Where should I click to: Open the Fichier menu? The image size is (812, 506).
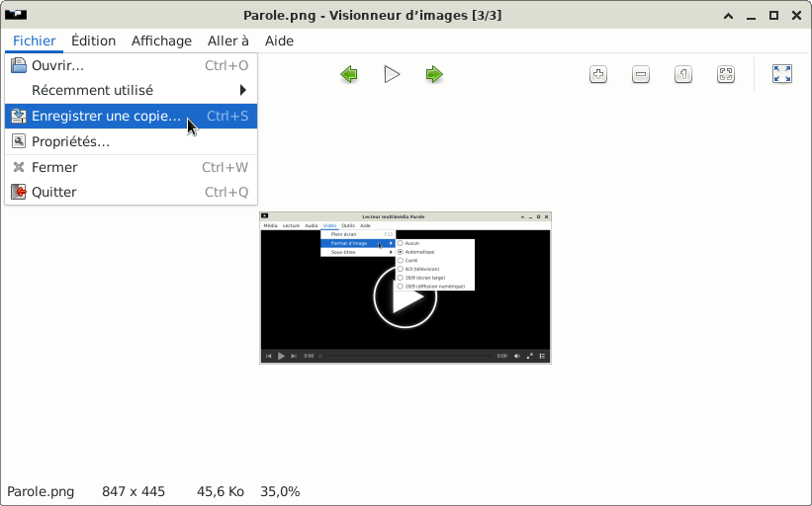[35, 41]
